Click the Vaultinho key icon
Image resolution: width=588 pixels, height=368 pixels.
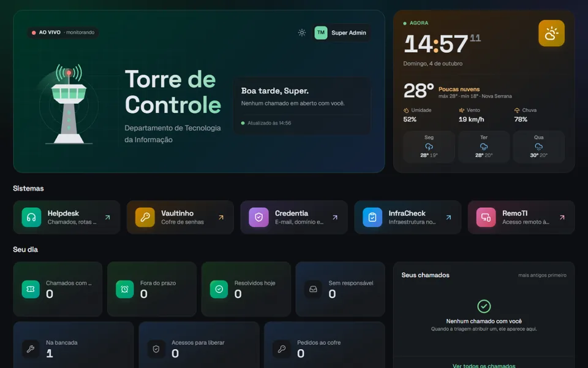click(x=145, y=217)
